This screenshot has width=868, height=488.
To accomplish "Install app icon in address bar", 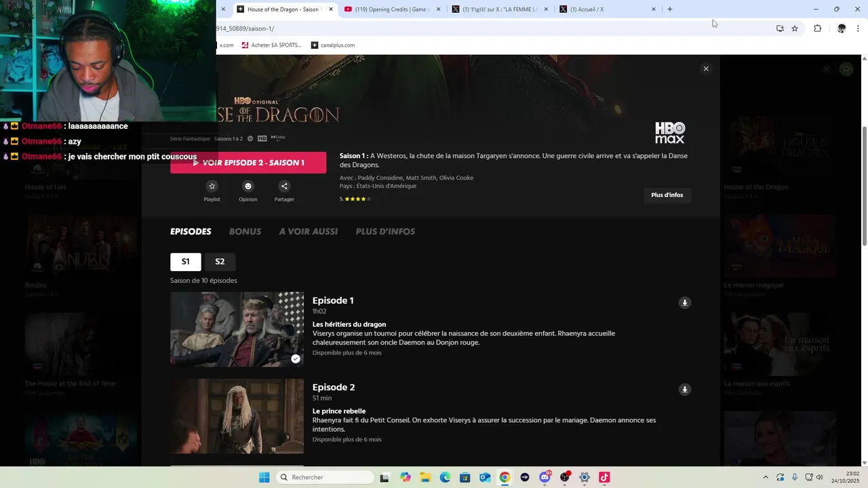I will click(780, 28).
